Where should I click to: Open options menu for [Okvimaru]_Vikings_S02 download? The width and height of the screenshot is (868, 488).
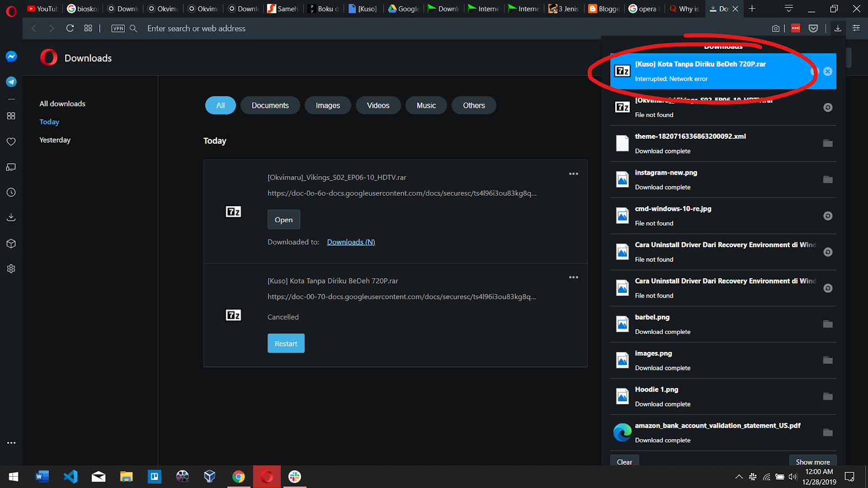click(x=573, y=174)
